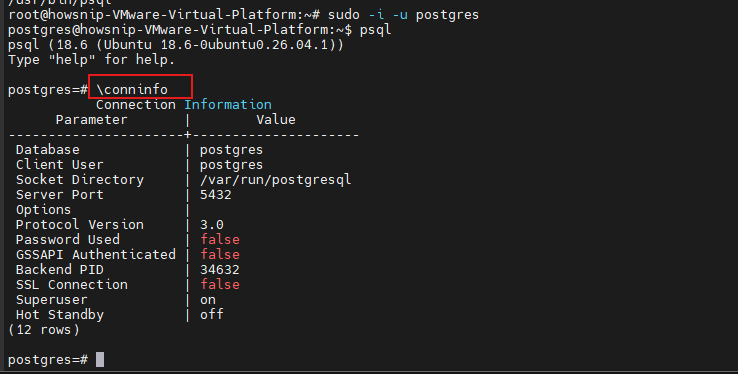This screenshot has height=374, width=738.
Task: Click the root@howsnip-VMware-Virtual-Platform prompt text
Action: 164,15
